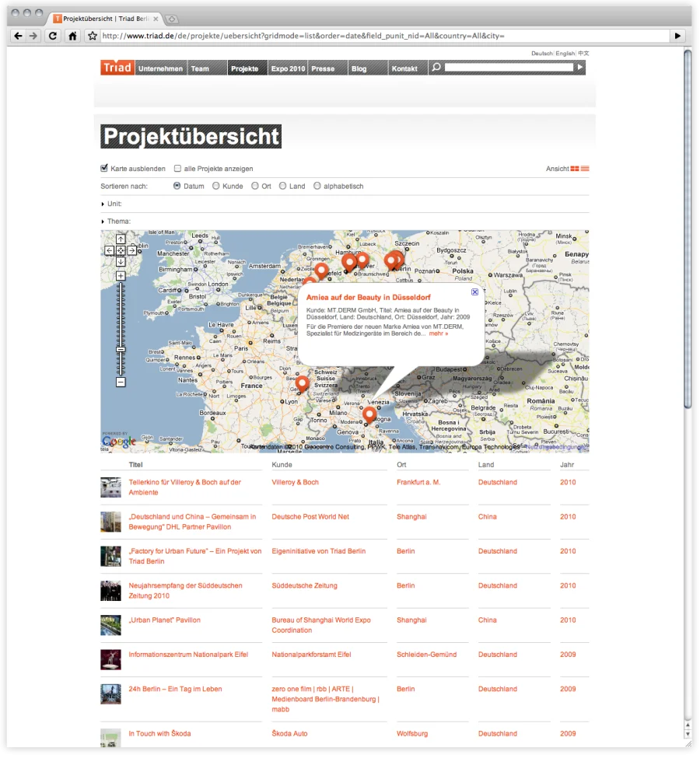The image size is (700, 758).
Task: Switch to list view icon next to Ansicht
Action: tap(585, 169)
